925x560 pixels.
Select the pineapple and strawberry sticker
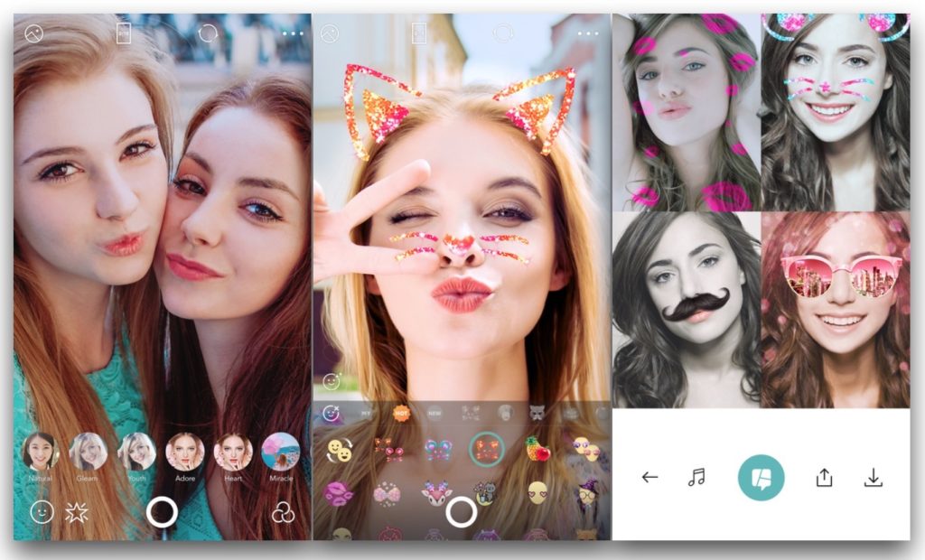tap(537, 449)
